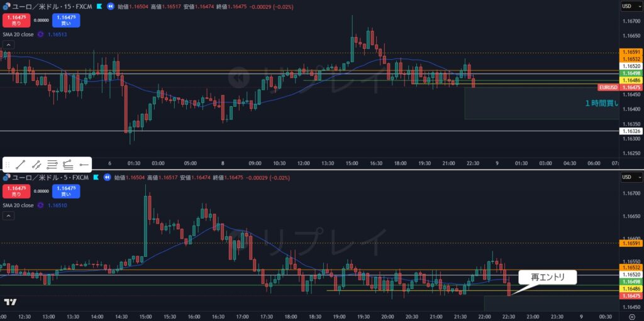Select the horizontal line tool
Screen dimensions: 644x321
click(84, 165)
